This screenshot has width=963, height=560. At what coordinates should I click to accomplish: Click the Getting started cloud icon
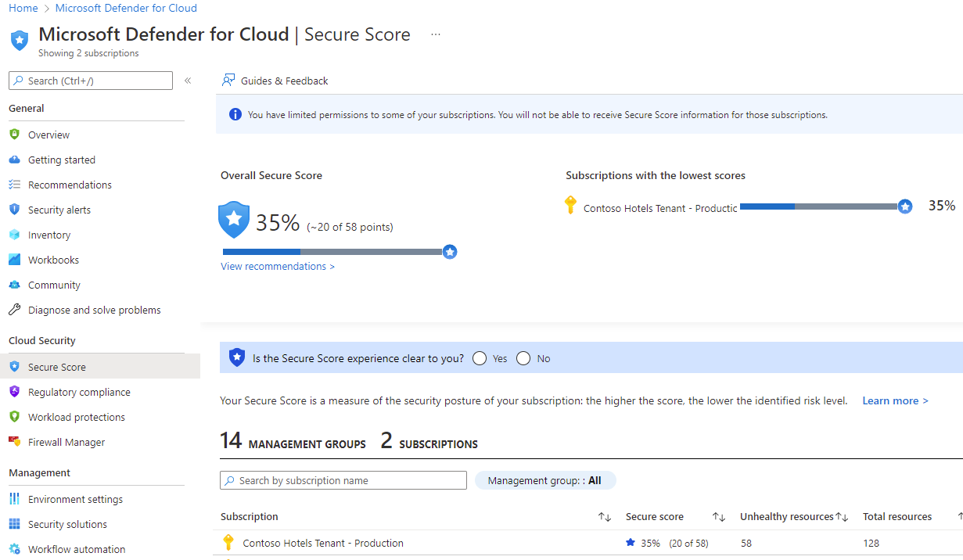pos(14,160)
